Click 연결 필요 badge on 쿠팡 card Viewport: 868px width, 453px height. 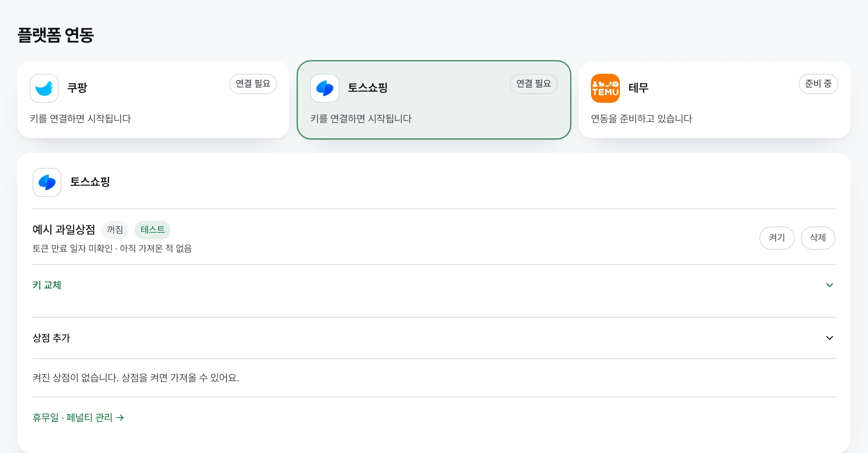tap(253, 84)
